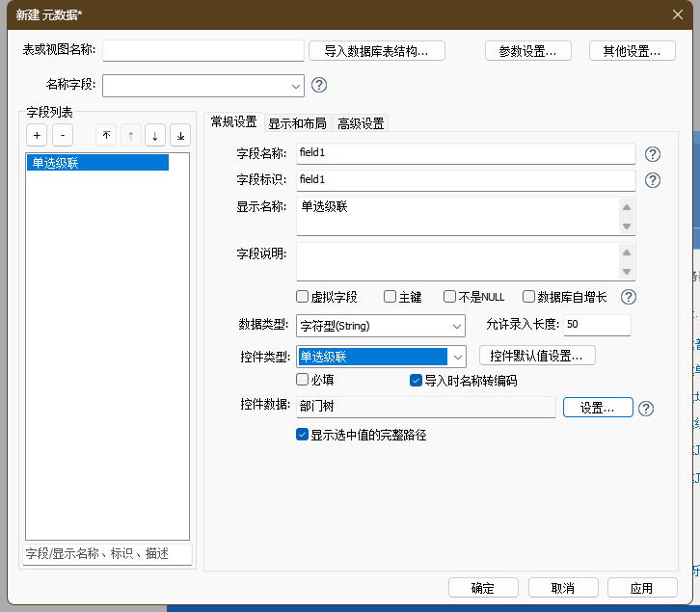Click the remove field minus button
This screenshot has height=612, width=700.
click(x=62, y=135)
